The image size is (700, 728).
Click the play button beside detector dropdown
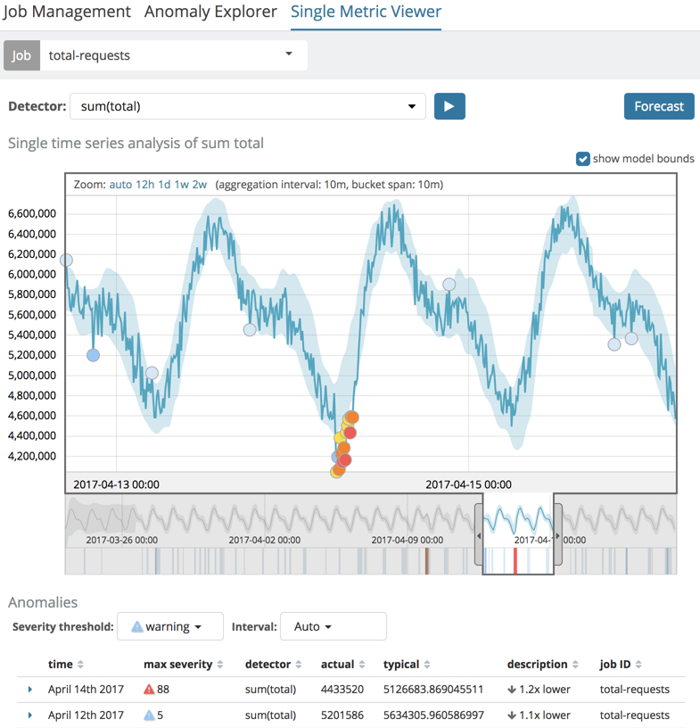(x=449, y=106)
